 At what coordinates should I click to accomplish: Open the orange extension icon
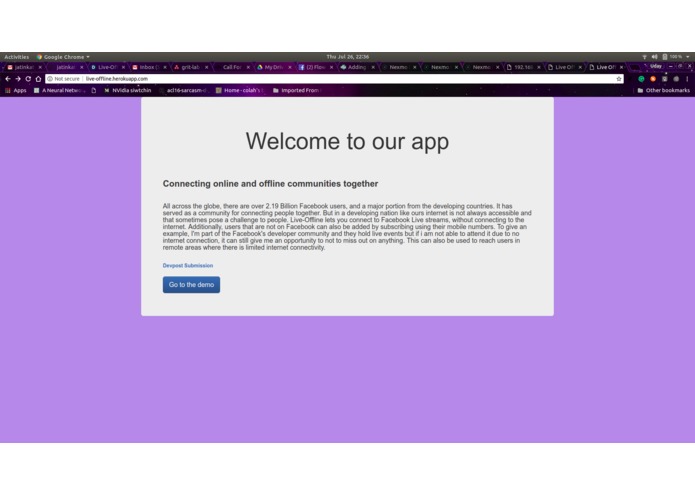(x=653, y=79)
